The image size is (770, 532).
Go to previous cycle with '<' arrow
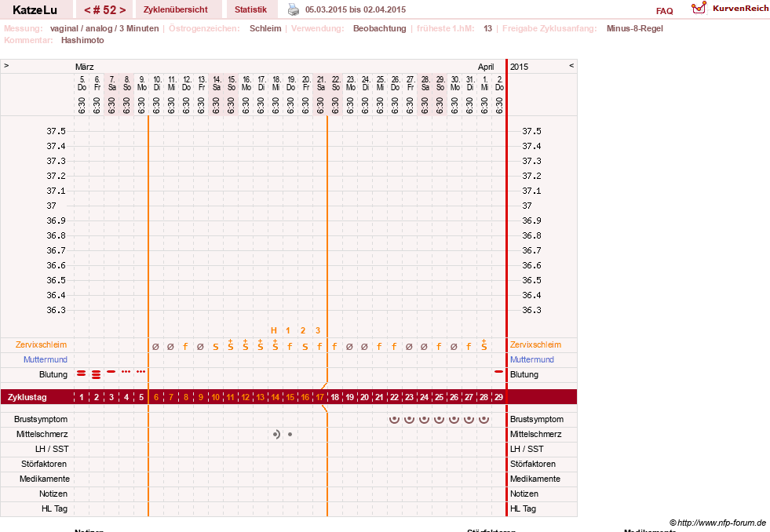[x=87, y=10]
